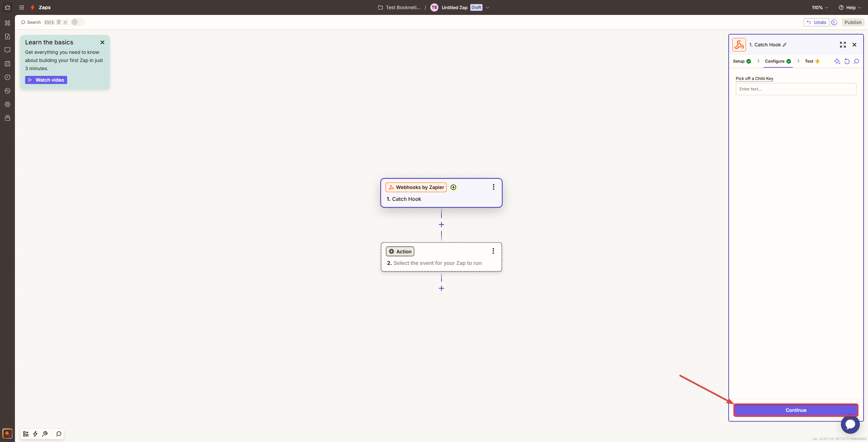Click the add-component grid icon in bottom toolbar
The width and height of the screenshot is (868, 442).
pyautogui.click(x=26, y=434)
